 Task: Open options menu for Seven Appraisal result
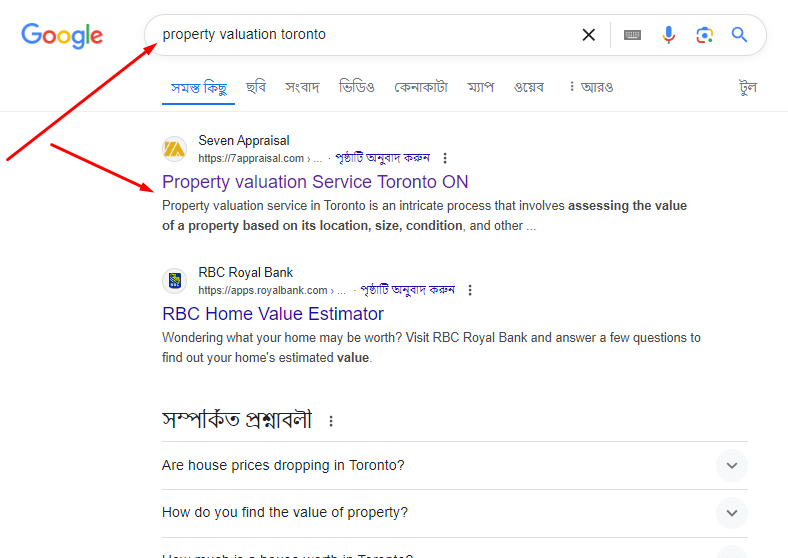point(445,158)
